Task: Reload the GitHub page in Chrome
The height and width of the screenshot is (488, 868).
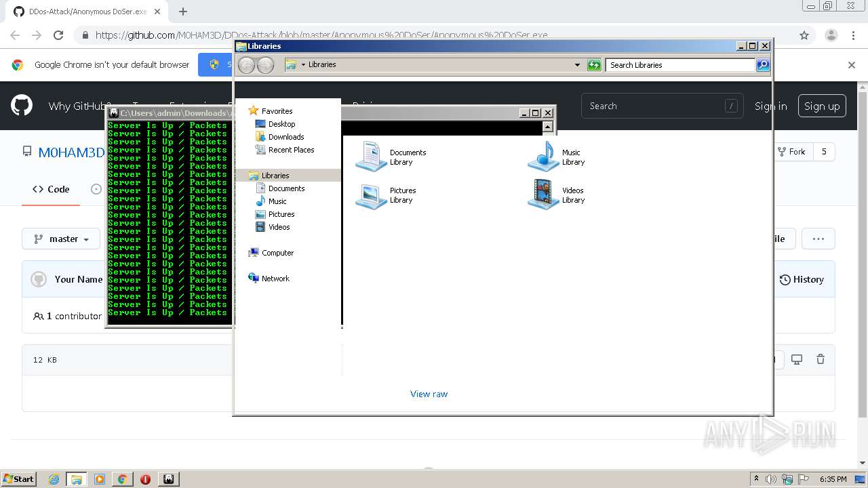Action: click(58, 35)
